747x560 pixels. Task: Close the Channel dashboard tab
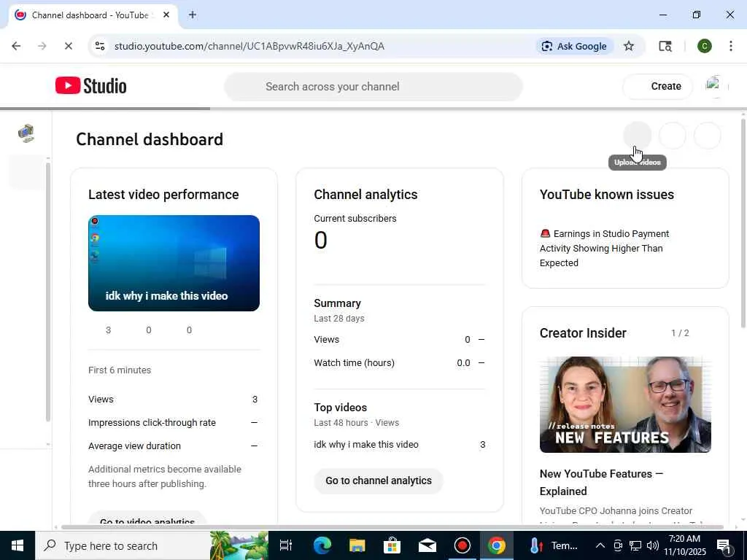tap(166, 15)
